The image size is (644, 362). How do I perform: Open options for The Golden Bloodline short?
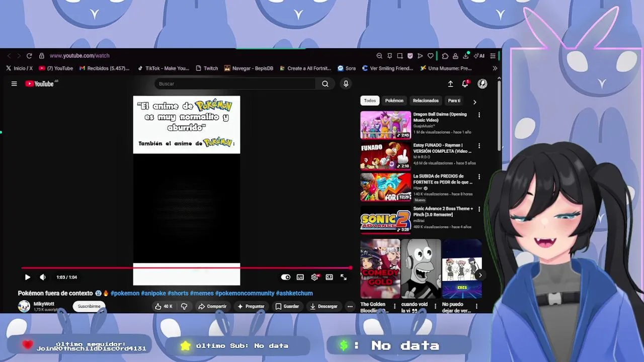click(394, 306)
